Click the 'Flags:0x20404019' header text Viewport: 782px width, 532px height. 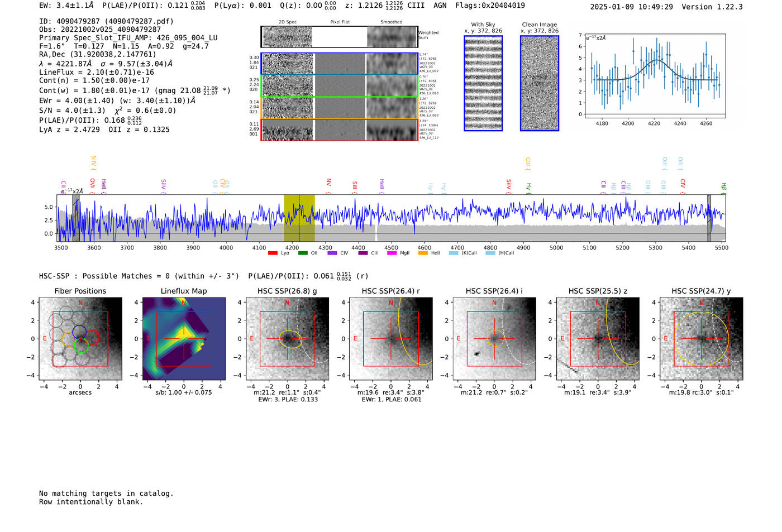pyautogui.click(x=490, y=6)
